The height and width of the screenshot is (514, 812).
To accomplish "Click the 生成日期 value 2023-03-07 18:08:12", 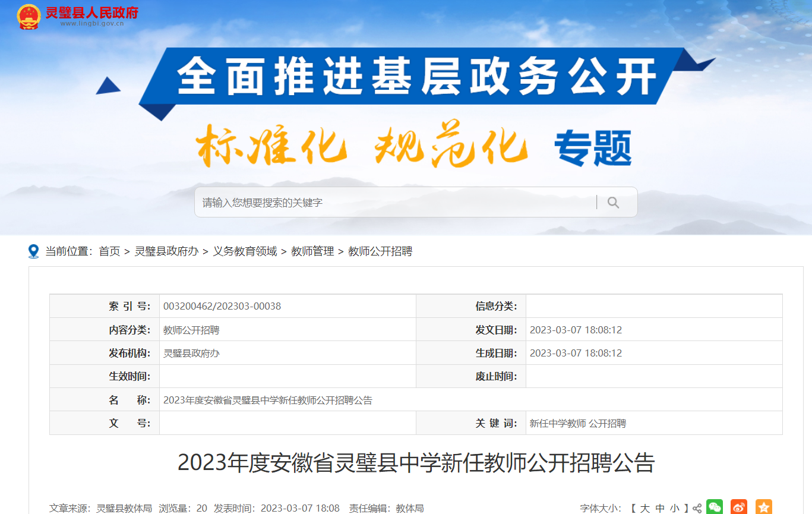I will pyautogui.click(x=576, y=353).
